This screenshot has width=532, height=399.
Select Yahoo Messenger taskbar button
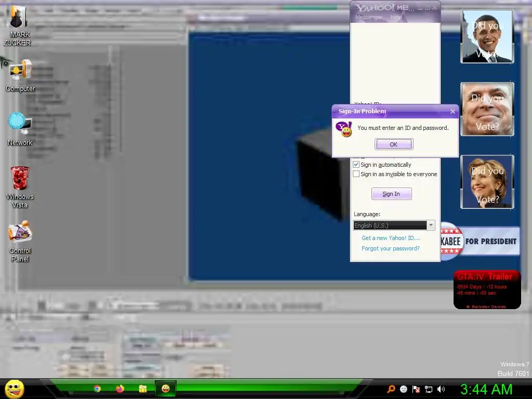coord(166,389)
